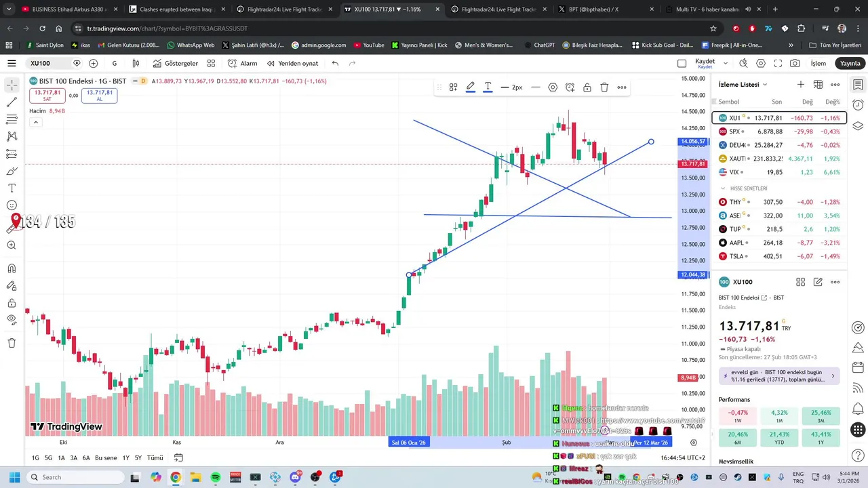
Task: Open Göstergeler indicators dialog
Action: coord(176,63)
